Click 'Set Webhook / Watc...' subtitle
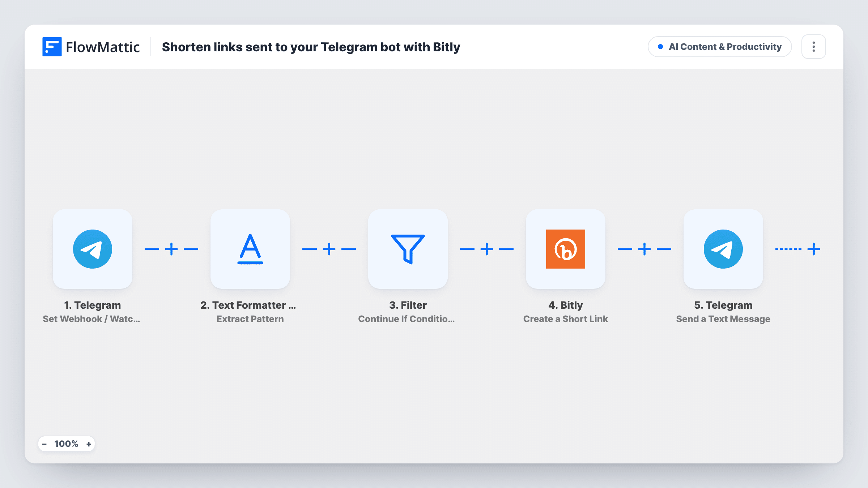 92,319
